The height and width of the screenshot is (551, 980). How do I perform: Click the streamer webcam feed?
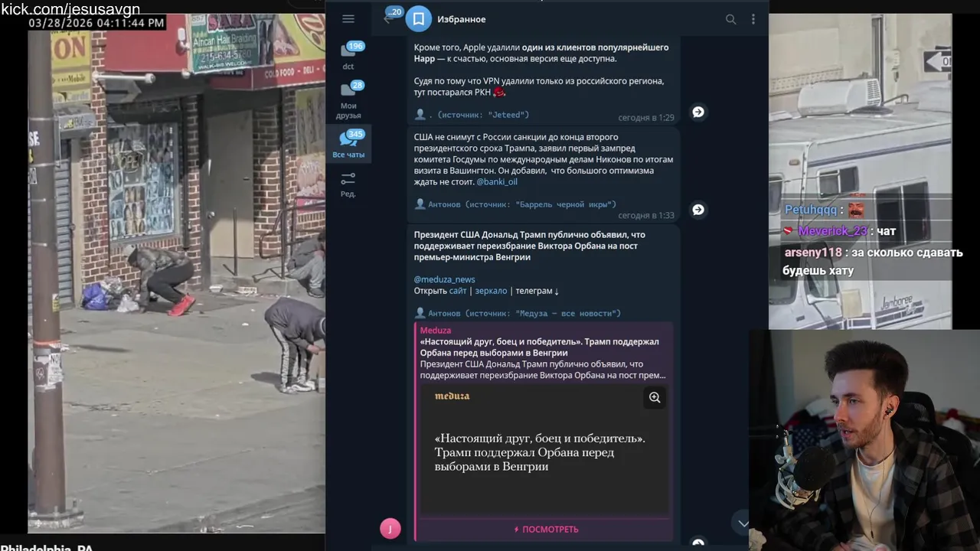coord(864,440)
